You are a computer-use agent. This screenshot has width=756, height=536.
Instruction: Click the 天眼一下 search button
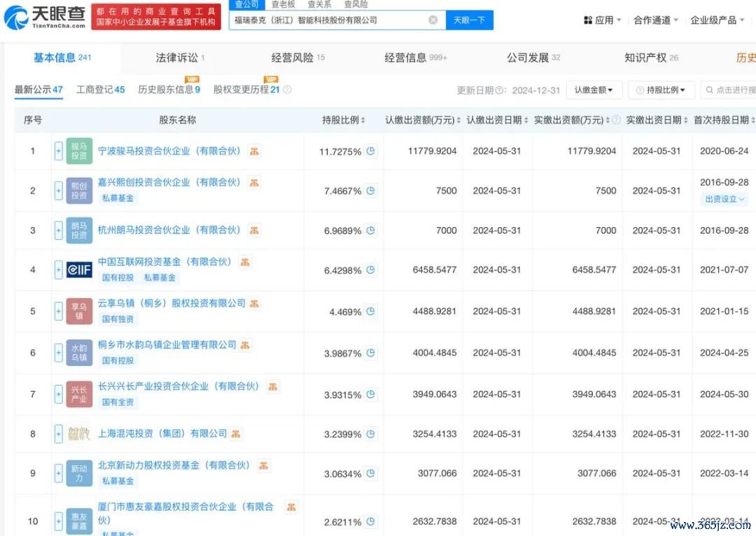coord(470,20)
